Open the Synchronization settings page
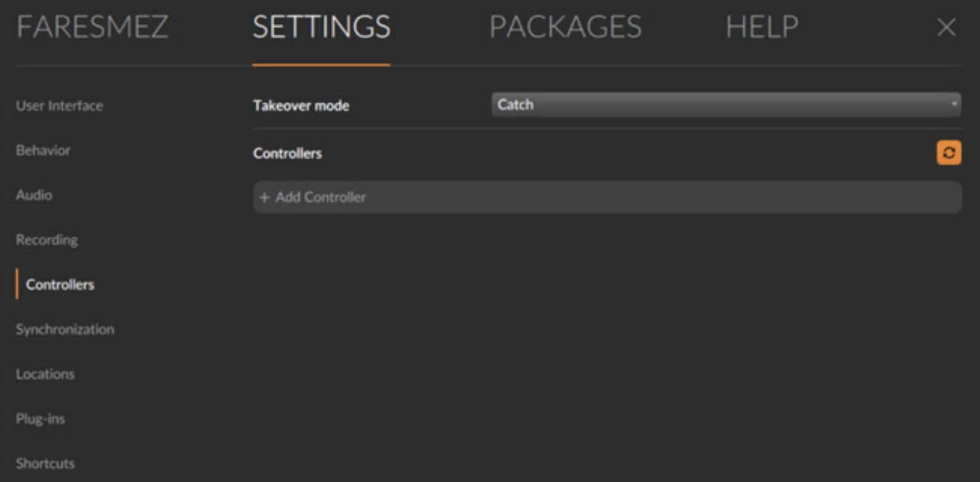 pos(65,330)
